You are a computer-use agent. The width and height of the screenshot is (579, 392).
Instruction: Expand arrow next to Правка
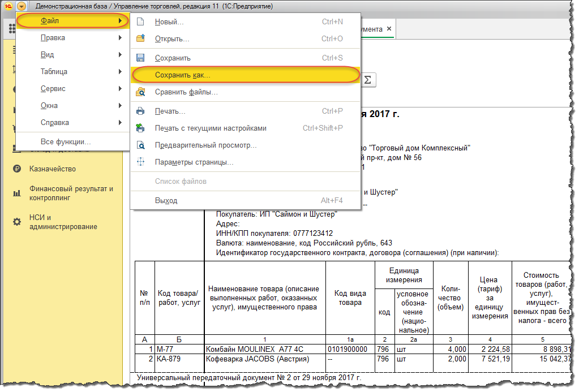121,38
